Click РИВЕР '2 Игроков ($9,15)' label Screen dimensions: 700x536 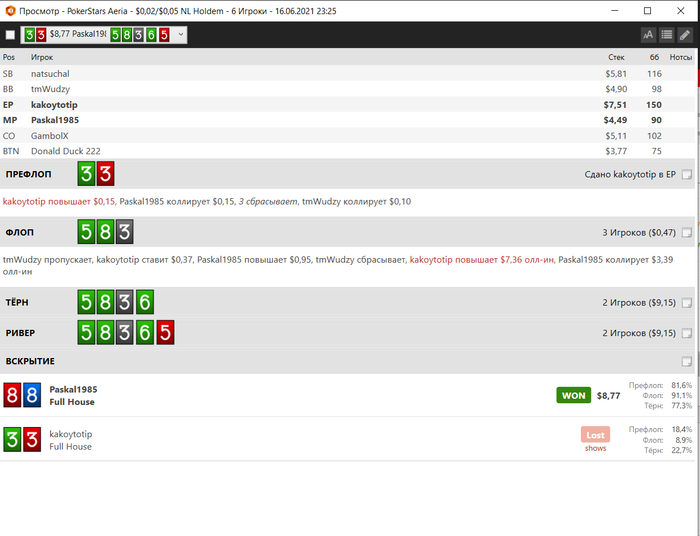point(639,333)
